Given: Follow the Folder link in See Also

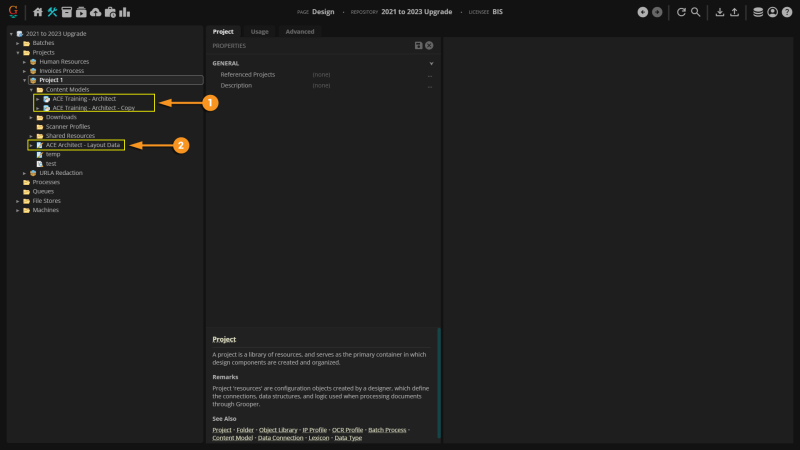Looking at the screenshot, I should click(245, 430).
